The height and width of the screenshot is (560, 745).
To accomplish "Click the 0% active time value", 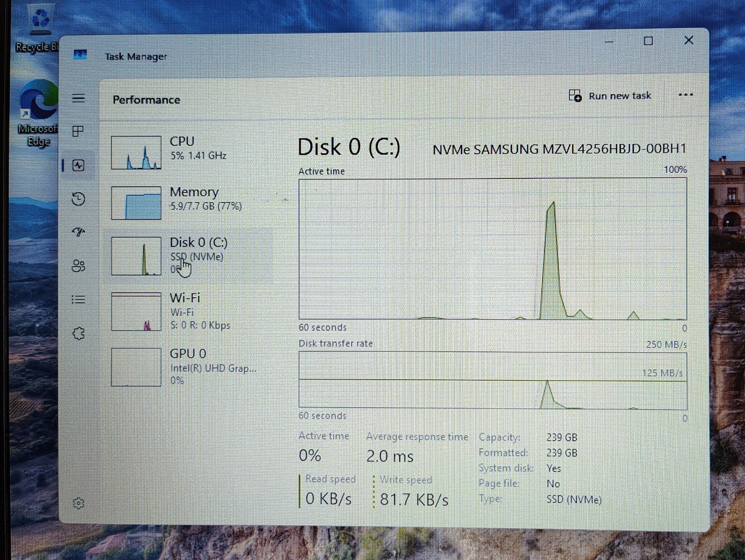I will (x=310, y=455).
